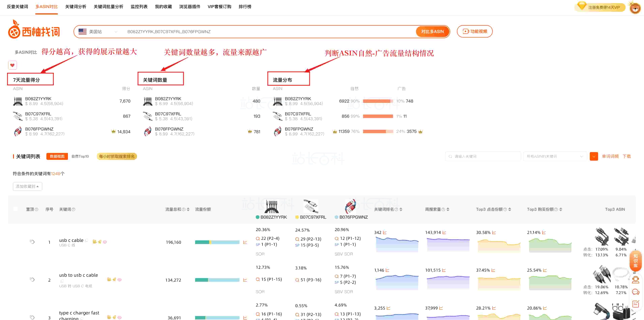The width and height of the screenshot is (644, 320).
Task: Open the 关键词分析 tab
Action: click(x=76, y=7)
